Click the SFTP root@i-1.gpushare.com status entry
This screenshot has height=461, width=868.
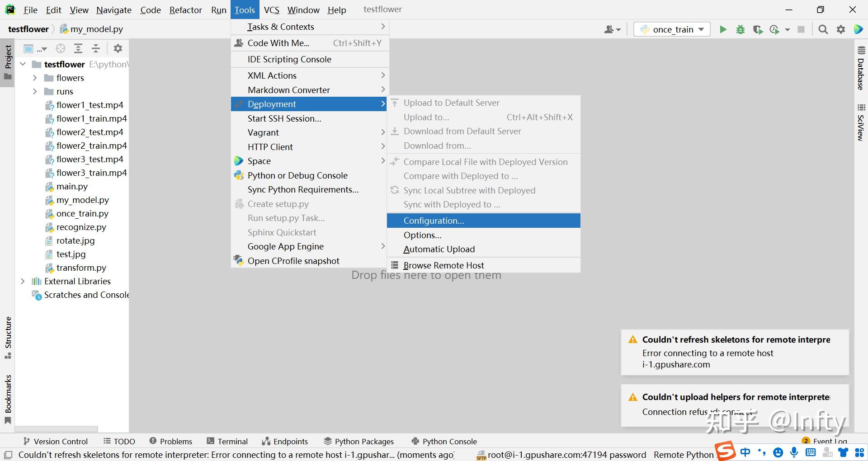[x=562, y=455]
